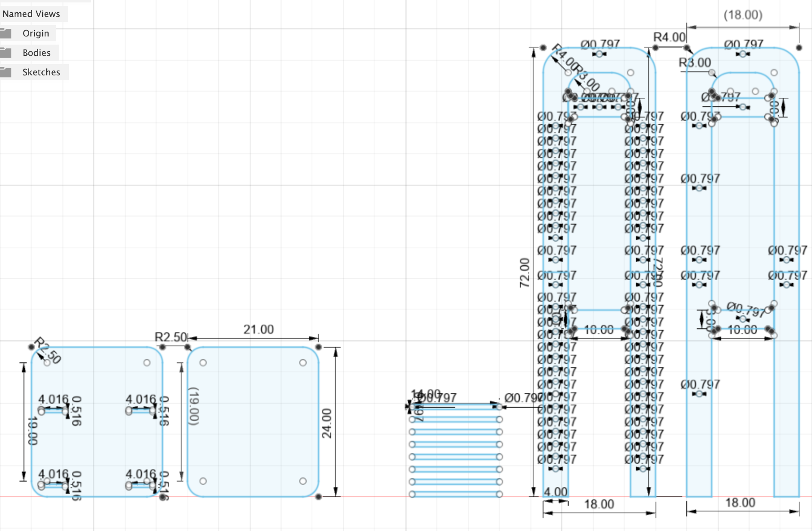The image size is (812, 531).
Task: Select the 21.00 width dimension
Action: (x=258, y=329)
